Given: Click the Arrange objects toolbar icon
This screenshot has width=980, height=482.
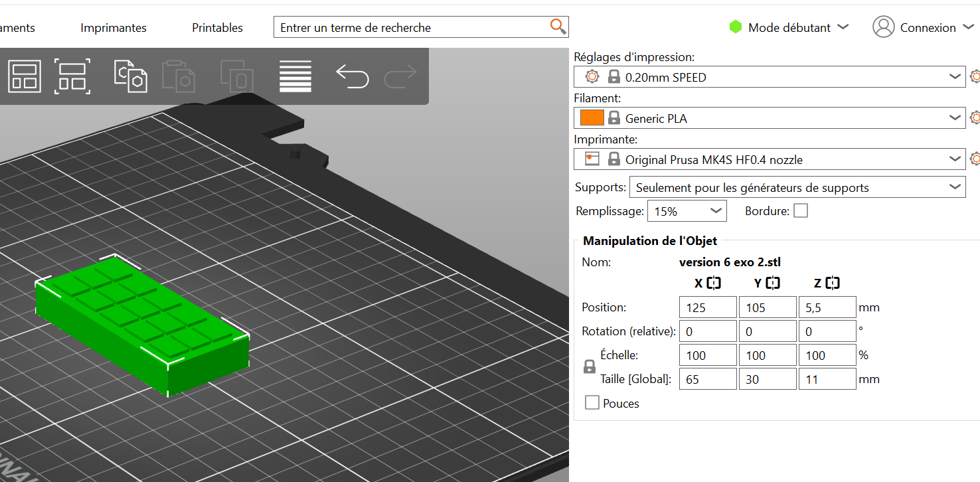Looking at the screenshot, I should [24, 76].
